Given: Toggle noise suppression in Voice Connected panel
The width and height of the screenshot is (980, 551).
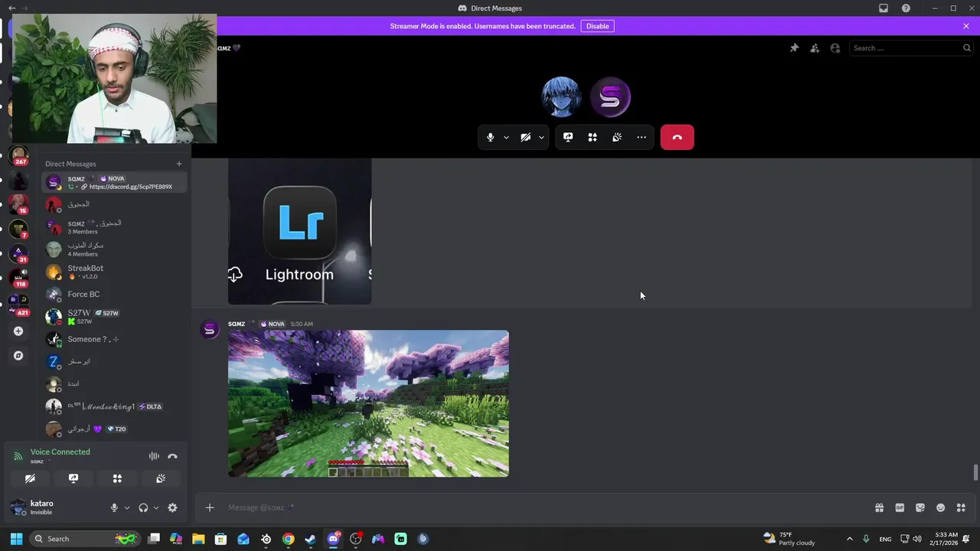Looking at the screenshot, I should pyautogui.click(x=154, y=456).
